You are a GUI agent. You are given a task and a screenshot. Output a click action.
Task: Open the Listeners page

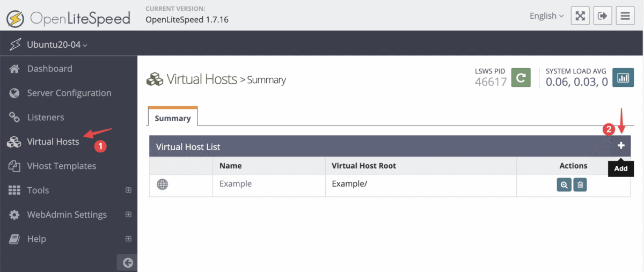point(46,117)
